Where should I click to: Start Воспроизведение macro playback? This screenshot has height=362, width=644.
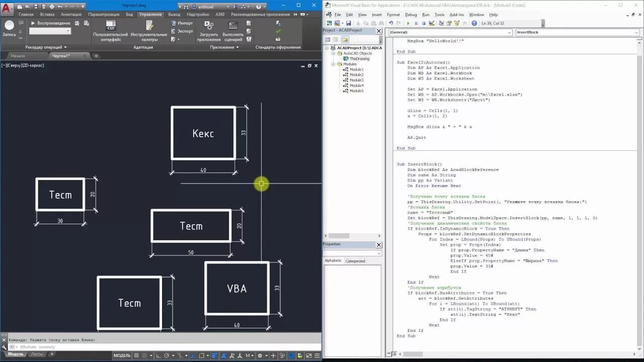click(50, 23)
